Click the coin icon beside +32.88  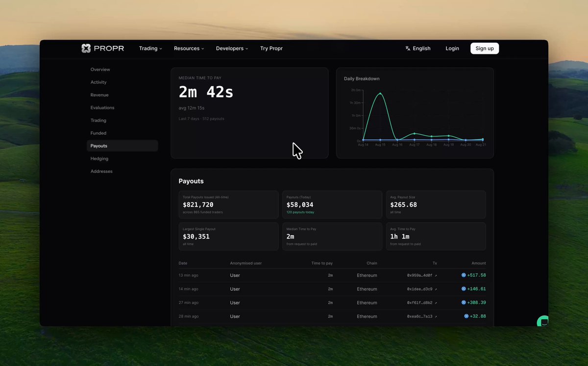(x=466, y=317)
